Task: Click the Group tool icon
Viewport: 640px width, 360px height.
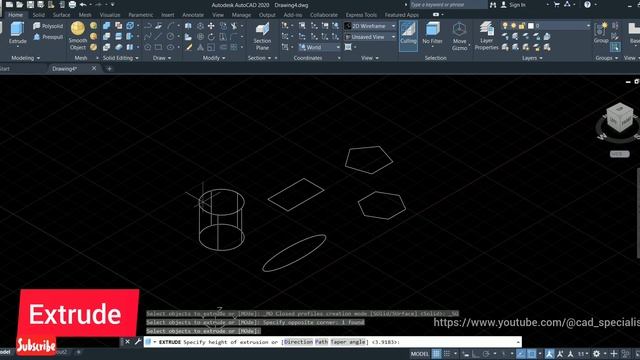Action: pos(601,33)
